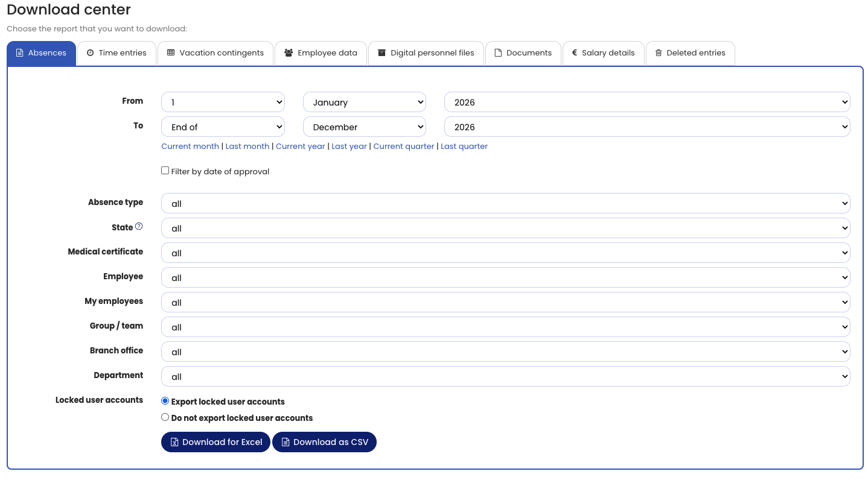This screenshot has height=480, width=868.
Task: Open the Documents tab
Action: [523, 53]
